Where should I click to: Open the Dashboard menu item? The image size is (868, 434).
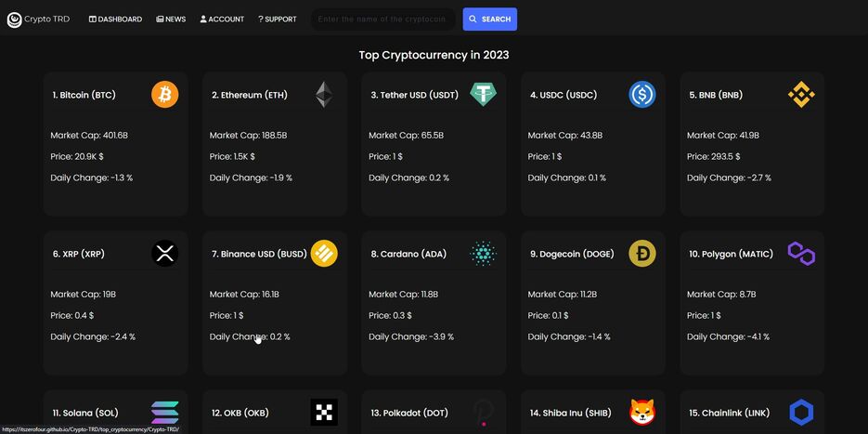click(x=115, y=20)
